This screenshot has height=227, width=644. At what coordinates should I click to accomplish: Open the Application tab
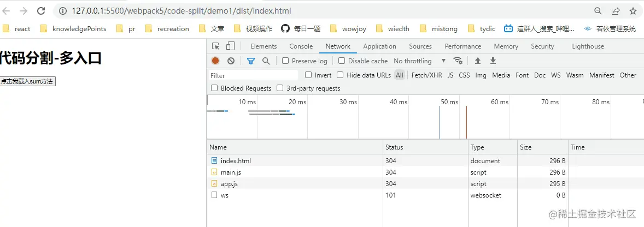[379, 46]
